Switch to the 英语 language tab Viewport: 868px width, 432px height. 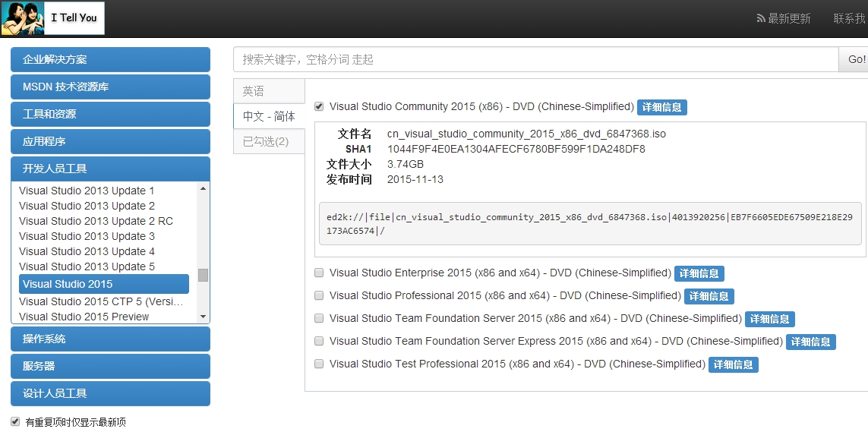pyautogui.click(x=270, y=91)
